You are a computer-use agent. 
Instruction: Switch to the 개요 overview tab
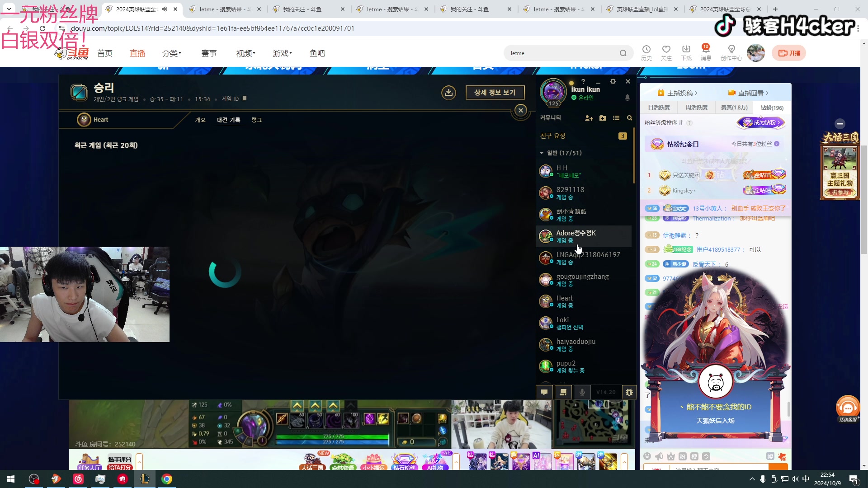[200, 120]
